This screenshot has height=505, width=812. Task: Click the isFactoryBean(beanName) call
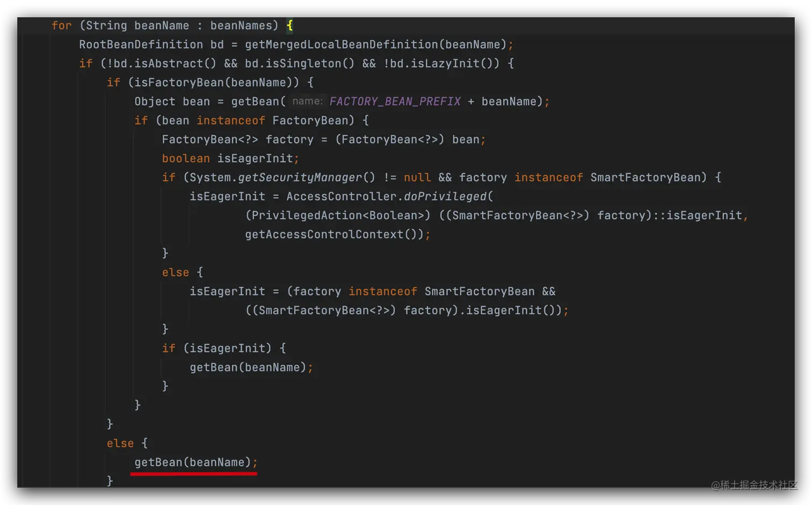213,83
